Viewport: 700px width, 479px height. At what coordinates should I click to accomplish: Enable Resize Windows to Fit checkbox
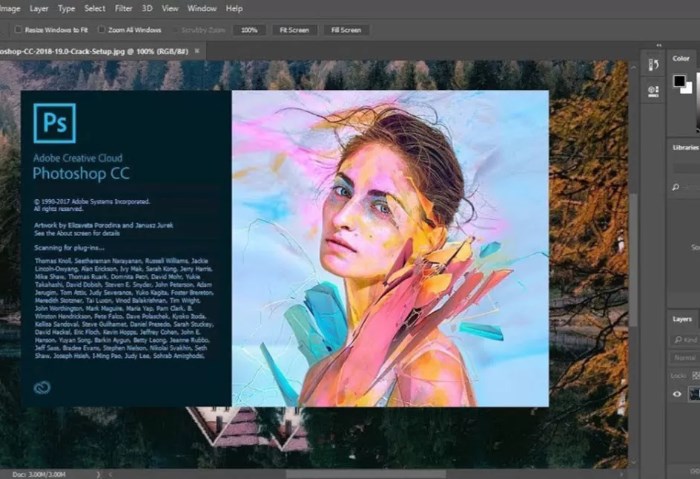click(18, 29)
